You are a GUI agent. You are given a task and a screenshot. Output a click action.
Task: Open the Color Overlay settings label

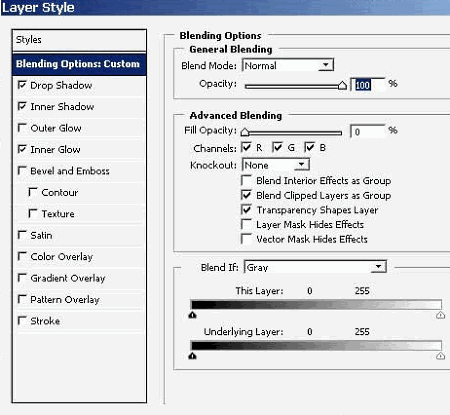62,257
